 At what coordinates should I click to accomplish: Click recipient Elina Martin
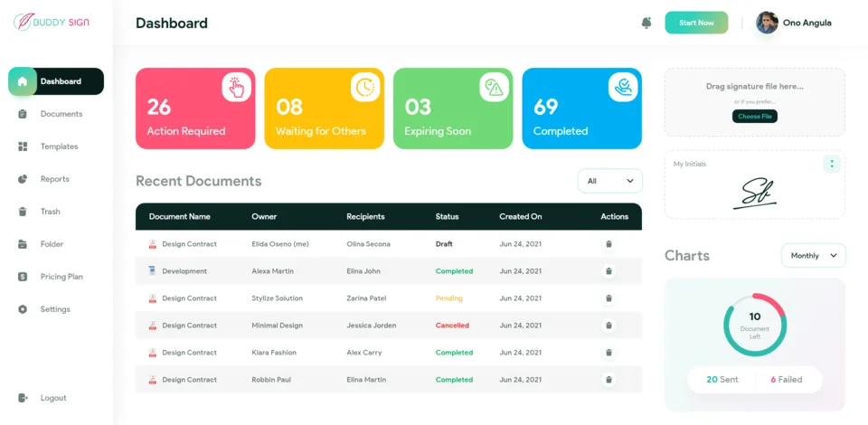366,380
